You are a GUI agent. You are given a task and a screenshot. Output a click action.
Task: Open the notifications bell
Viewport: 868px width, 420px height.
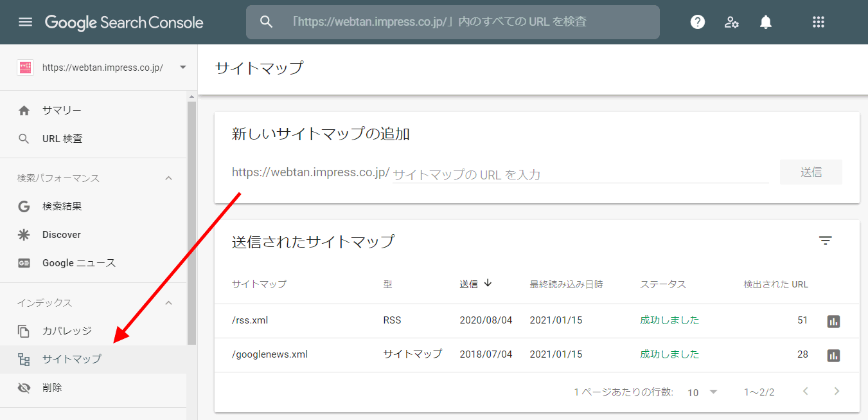pyautogui.click(x=765, y=22)
